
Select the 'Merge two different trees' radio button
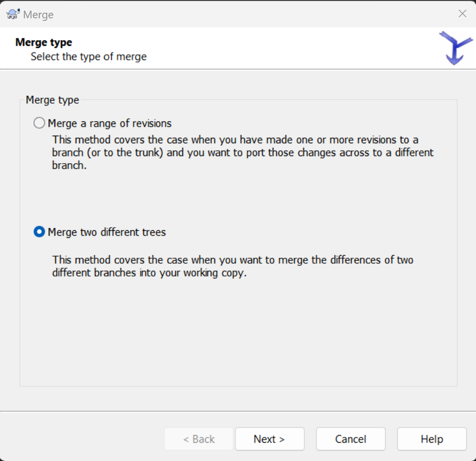coord(39,232)
